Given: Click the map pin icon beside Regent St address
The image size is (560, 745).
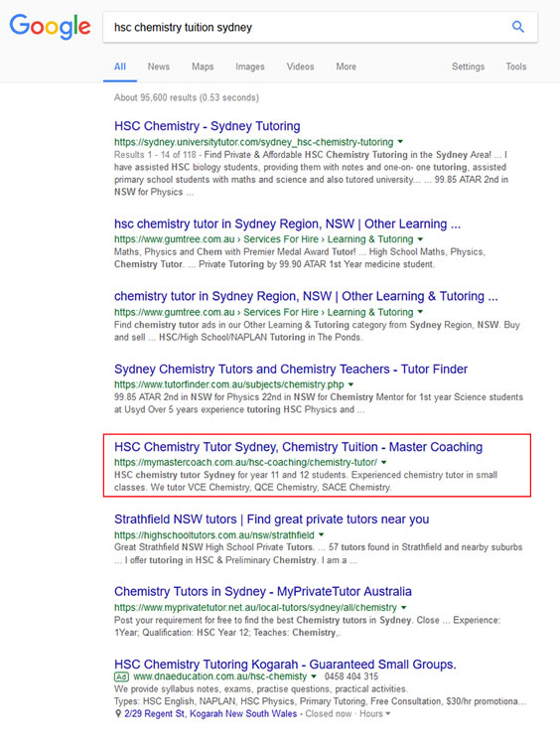Looking at the screenshot, I should tap(118, 713).
